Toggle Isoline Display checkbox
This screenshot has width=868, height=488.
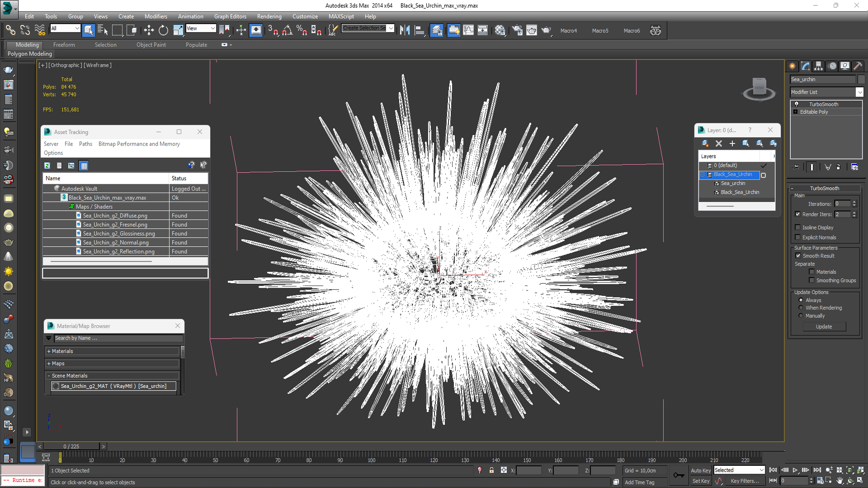point(797,227)
